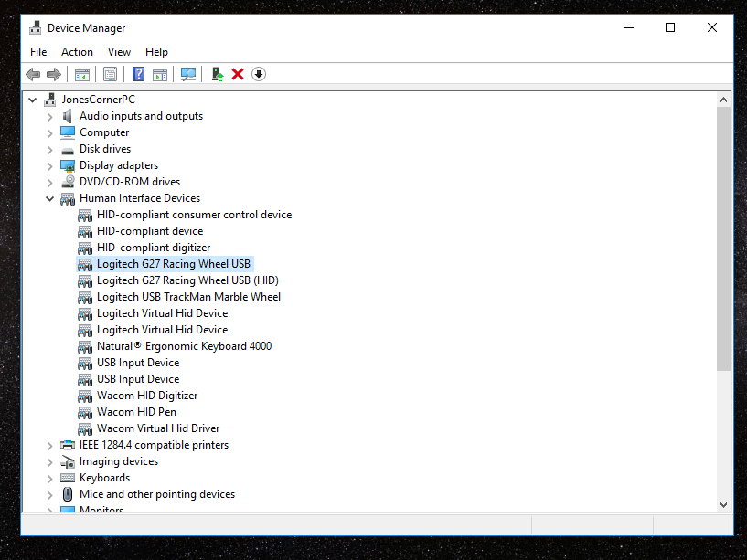Click the Disk drives icon
This screenshot has height=560, width=747.
68,151
